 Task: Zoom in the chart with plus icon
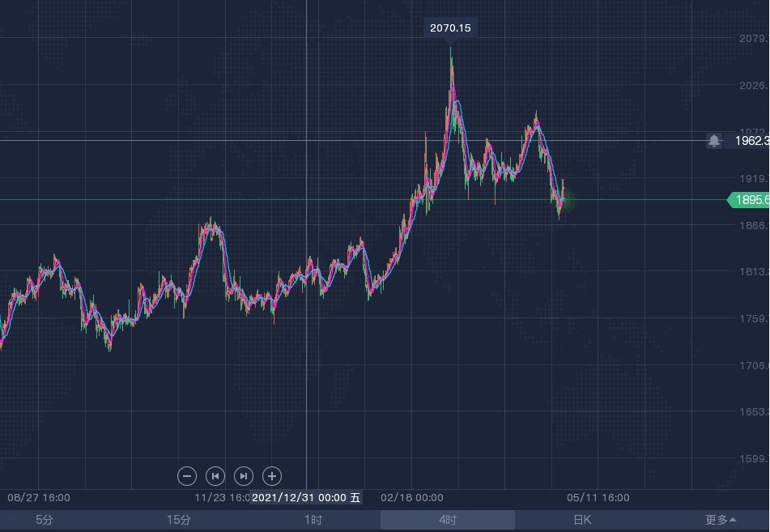(x=272, y=476)
